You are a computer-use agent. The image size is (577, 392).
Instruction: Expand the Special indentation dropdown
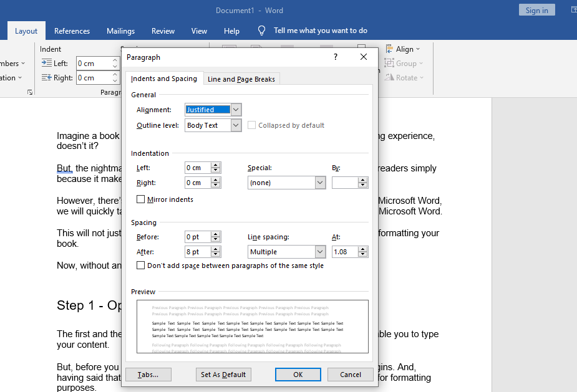(320, 183)
